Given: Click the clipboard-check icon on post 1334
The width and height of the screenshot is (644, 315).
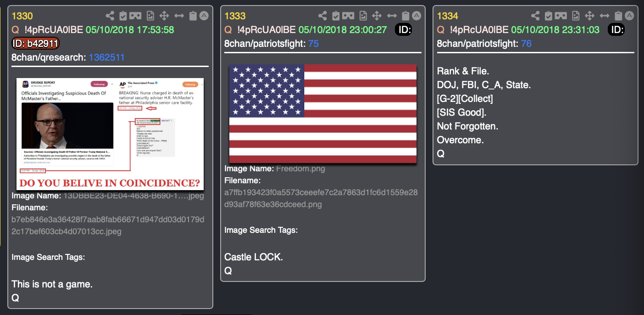Looking at the screenshot, I should point(549,16).
